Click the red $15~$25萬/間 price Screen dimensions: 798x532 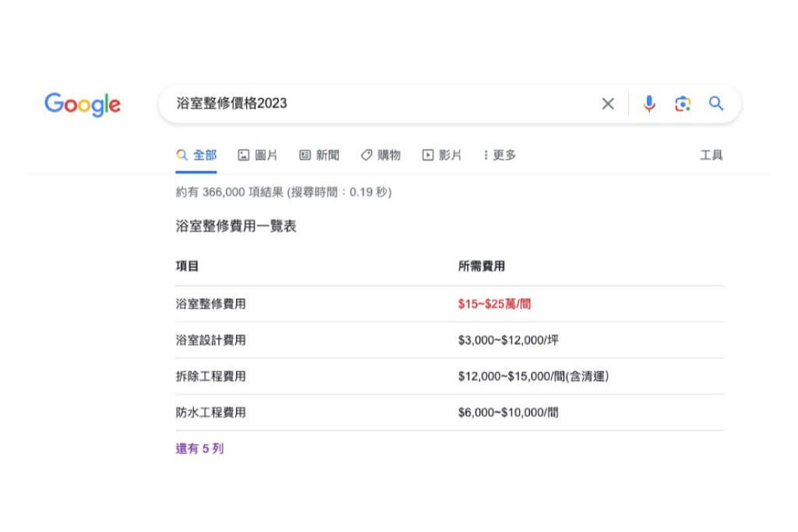(x=494, y=304)
